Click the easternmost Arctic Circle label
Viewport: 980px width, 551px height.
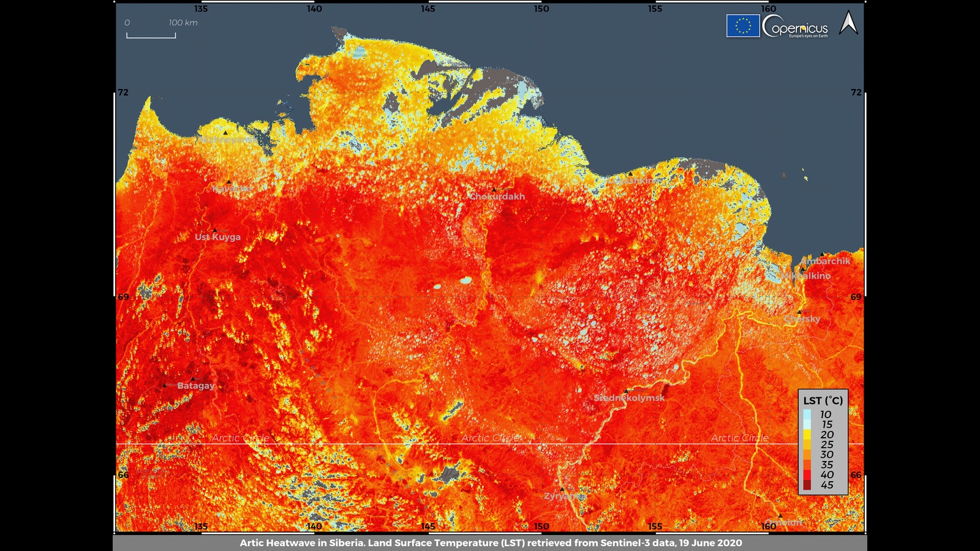tap(740, 438)
